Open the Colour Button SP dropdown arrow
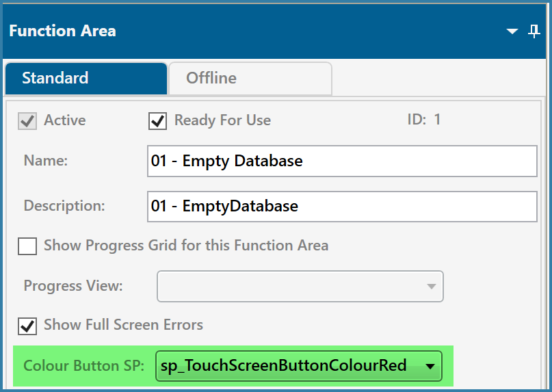This screenshot has height=392, width=552. (x=430, y=366)
